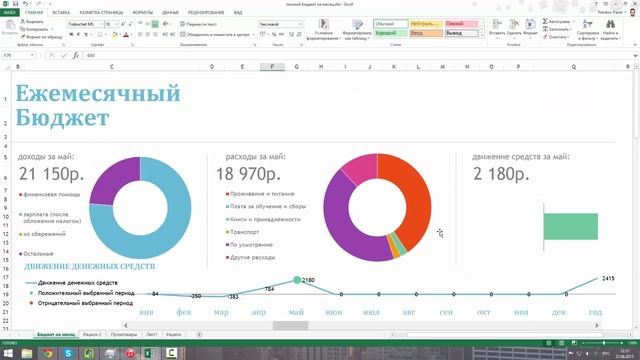The width and height of the screenshot is (640, 360).
Task: Expand the Merge and Center dropdown arrow
Action: [253, 35]
